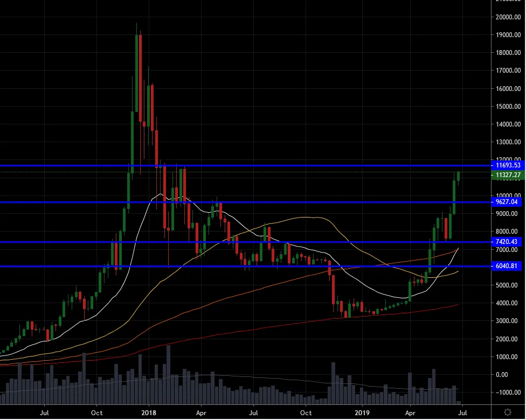Click the 20000.00 price axis label

508,17
